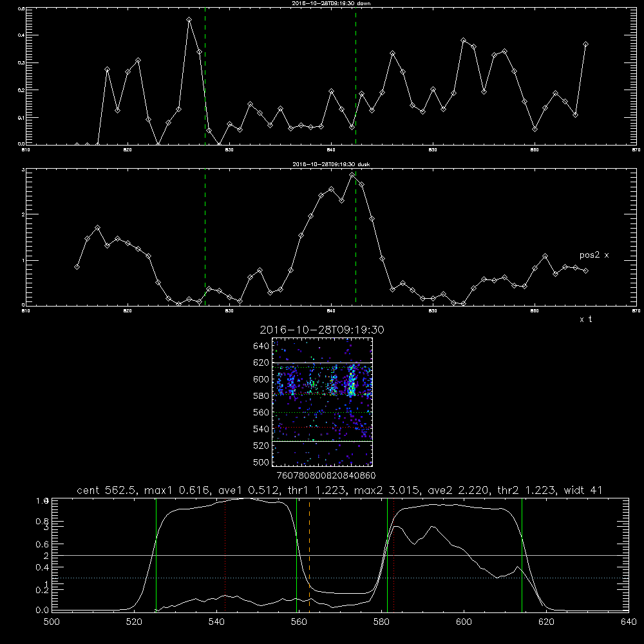Click the 'x t' label below dusk plot
644x644 pixels.
click(x=585, y=319)
